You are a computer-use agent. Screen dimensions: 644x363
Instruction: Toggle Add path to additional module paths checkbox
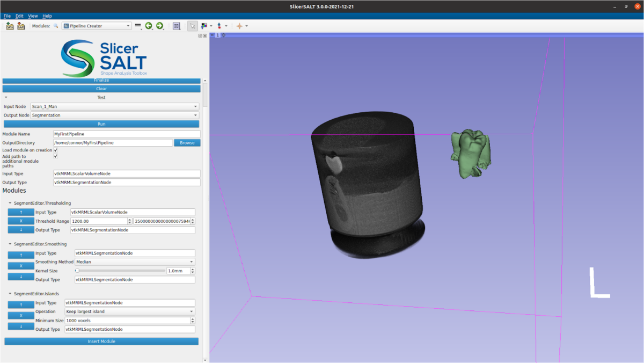click(56, 157)
